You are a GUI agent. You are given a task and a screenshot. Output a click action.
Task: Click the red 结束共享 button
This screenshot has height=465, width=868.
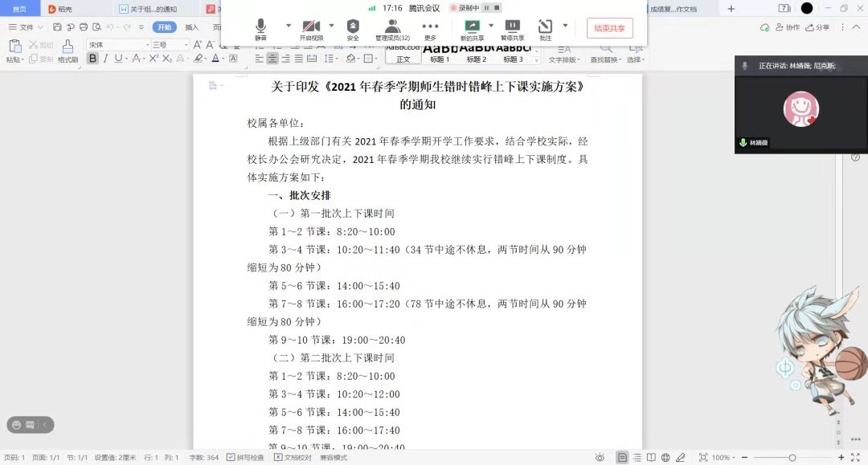[x=609, y=28]
